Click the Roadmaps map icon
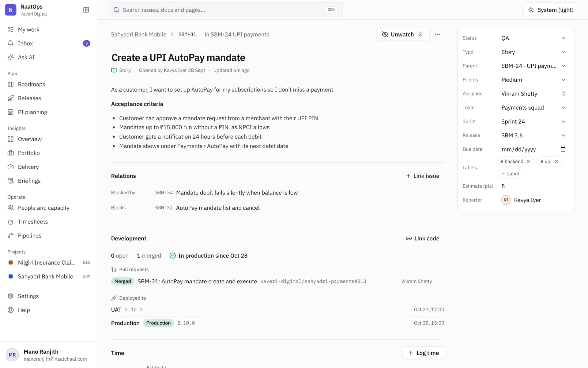The height and width of the screenshot is (368, 588). click(x=11, y=84)
